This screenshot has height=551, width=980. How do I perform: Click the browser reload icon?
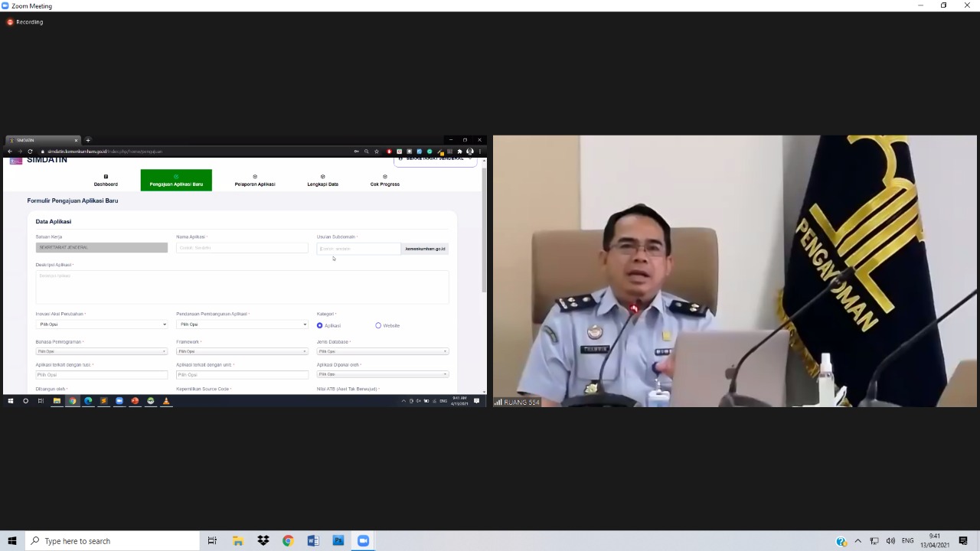click(30, 152)
